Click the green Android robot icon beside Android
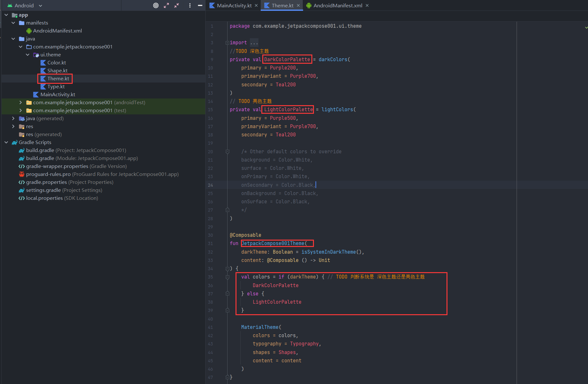Image resolution: width=588 pixels, height=384 pixels. [x=10, y=5]
